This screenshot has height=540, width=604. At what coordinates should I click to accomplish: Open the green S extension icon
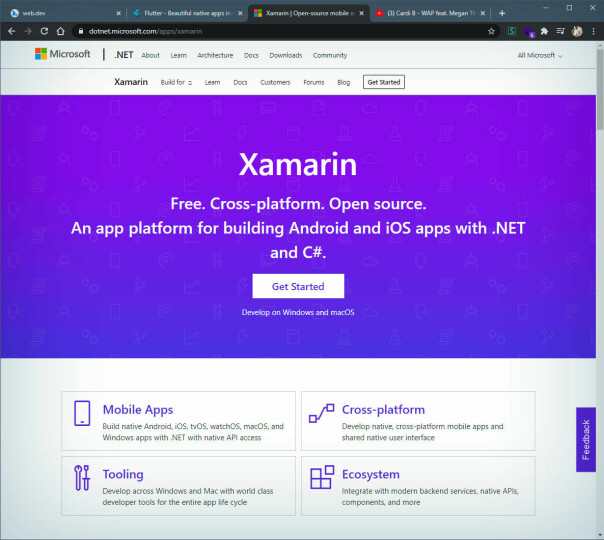click(x=512, y=31)
